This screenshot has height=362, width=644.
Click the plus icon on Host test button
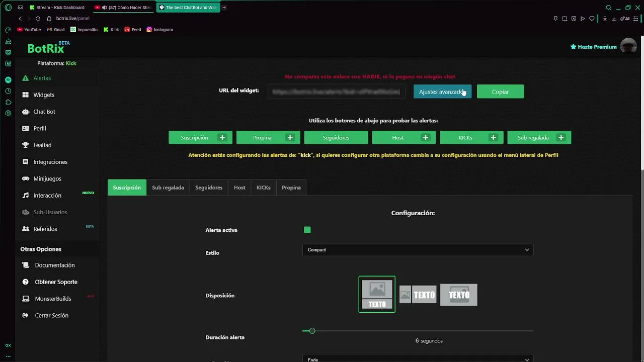click(425, 137)
